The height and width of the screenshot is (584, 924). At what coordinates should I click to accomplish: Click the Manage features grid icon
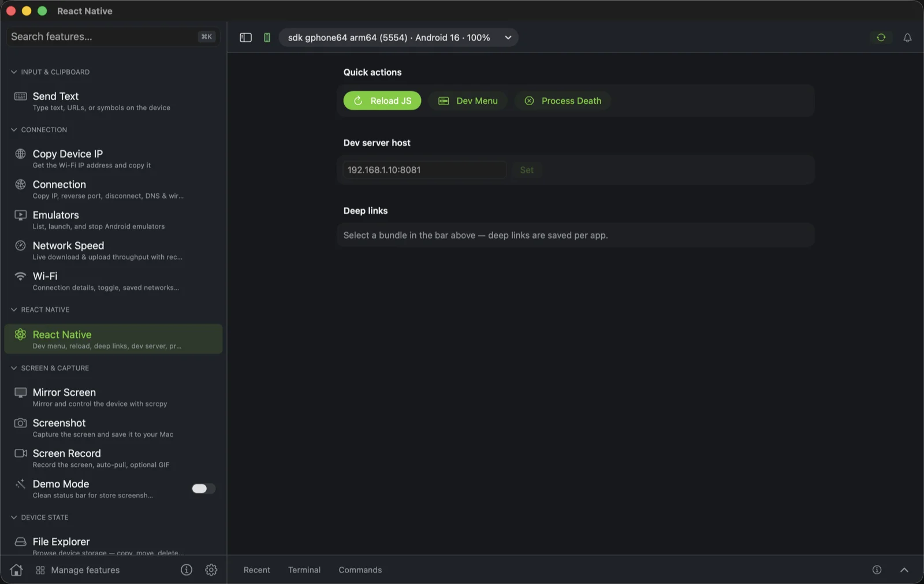tap(40, 570)
